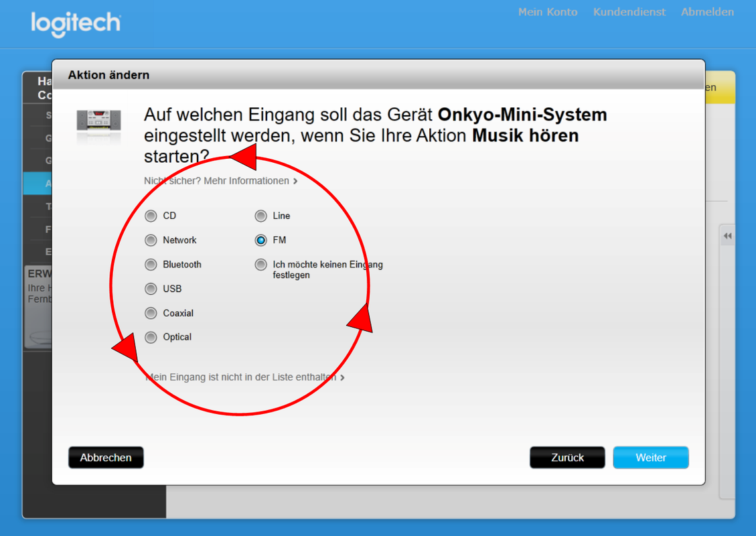The width and height of the screenshot is (756, 536).
Task: Select the CD input radio button
Action: (151, 216)
